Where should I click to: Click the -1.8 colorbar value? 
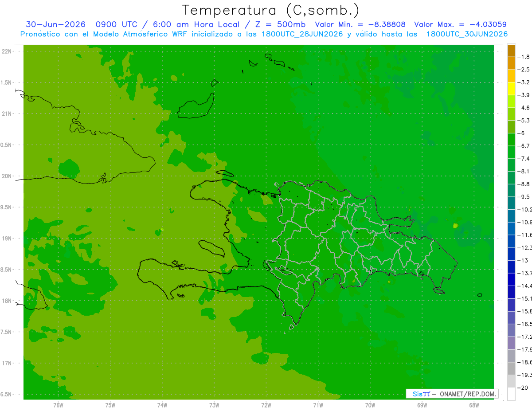click(524, 57)
